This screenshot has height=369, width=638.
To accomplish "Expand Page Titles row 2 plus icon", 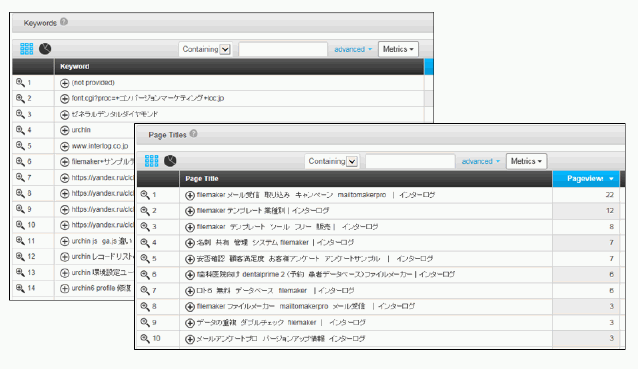I will (190, 211).
